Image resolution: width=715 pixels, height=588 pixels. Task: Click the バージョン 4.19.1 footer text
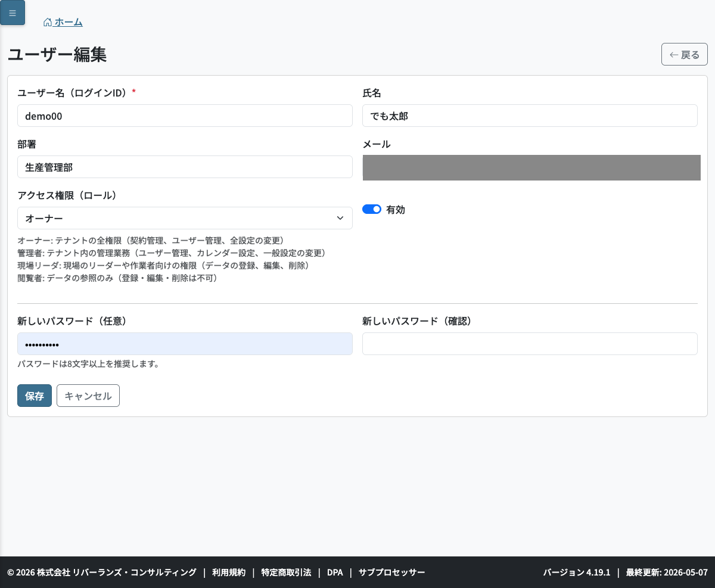pyautogui.click(x=577, y=573)
